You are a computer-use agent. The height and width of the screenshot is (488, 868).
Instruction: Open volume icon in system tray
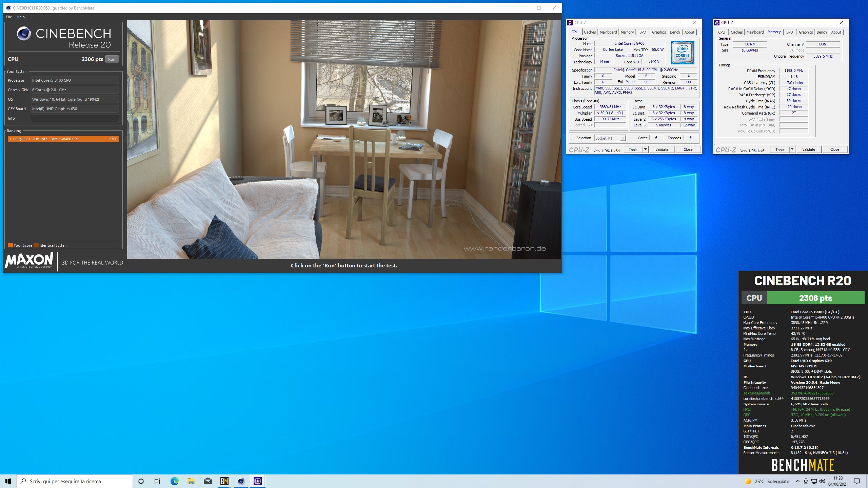(x=822, y=481)
